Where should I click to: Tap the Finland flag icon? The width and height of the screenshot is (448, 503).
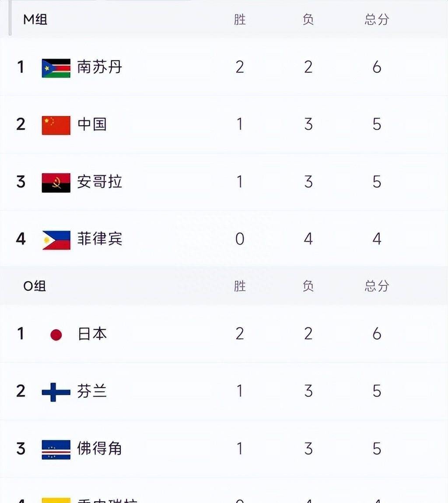pyautogui.click(x=56, y=392)
